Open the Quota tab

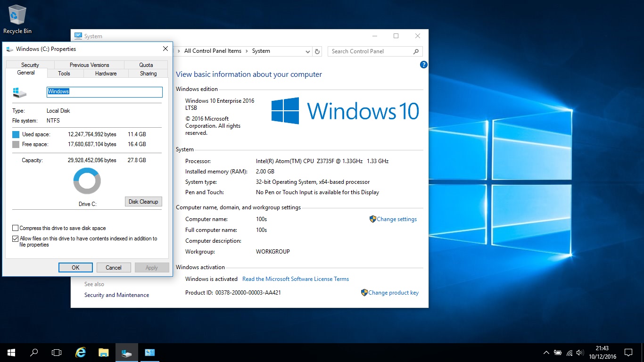(146, 65)
